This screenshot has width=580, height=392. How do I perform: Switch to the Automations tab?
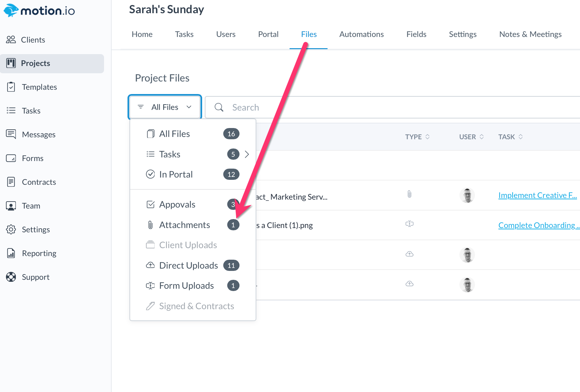click(361, 34)
